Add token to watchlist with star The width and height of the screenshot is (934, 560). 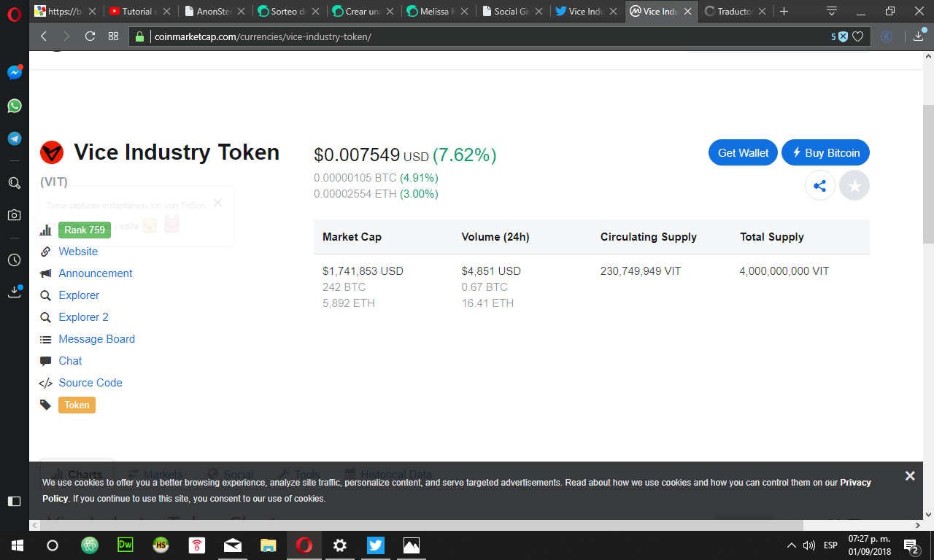854,186
